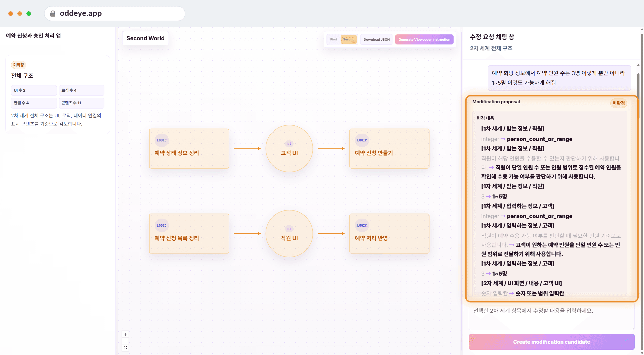Viewport: 644px width, 355px height.
Task: Open the 예약 신청 목록 정리 logic node
Action: coord(189,234)
